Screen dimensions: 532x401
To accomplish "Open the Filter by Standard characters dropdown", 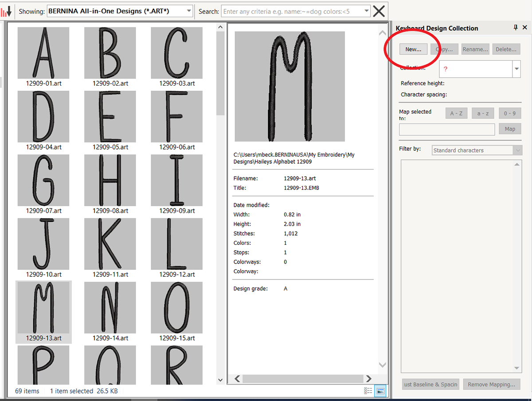I will click(x=517, y=150).
